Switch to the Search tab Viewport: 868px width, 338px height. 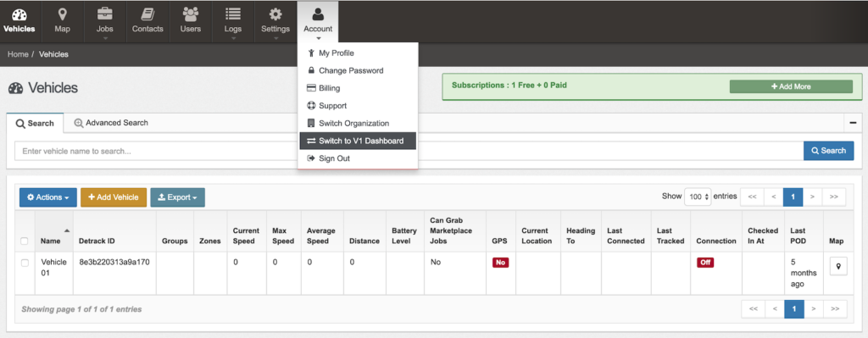tap(35, 124)
